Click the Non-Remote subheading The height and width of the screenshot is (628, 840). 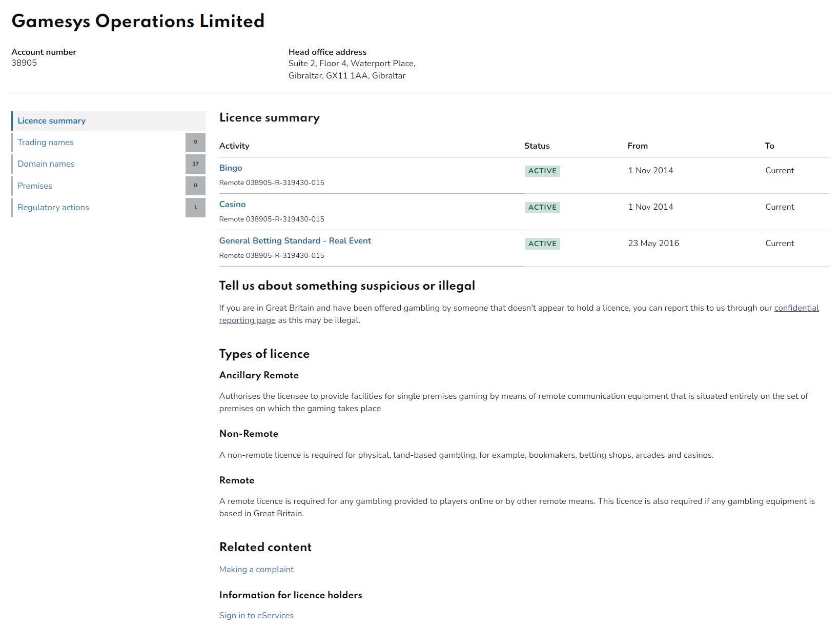pos(249,434)
